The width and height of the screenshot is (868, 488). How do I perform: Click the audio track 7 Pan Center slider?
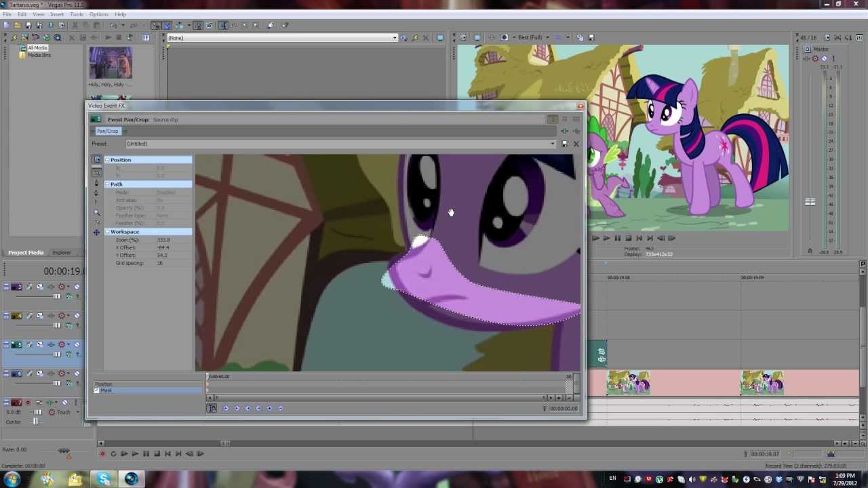[x=35, y=422]
